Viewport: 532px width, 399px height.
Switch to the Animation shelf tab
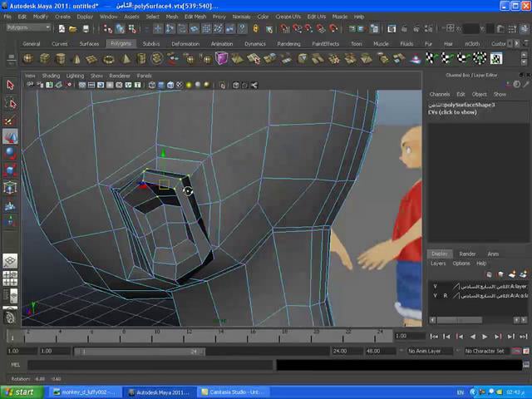(222, 44)
